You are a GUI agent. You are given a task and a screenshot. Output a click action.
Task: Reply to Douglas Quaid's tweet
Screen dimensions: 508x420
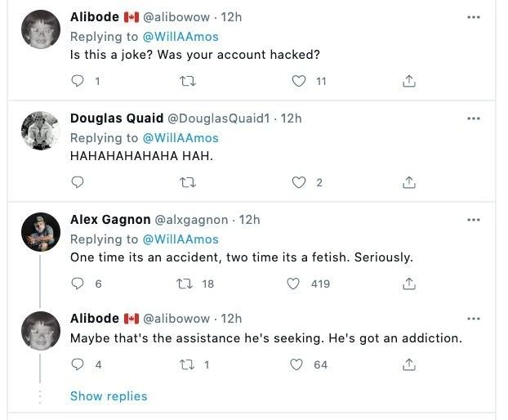click(78, 182)
